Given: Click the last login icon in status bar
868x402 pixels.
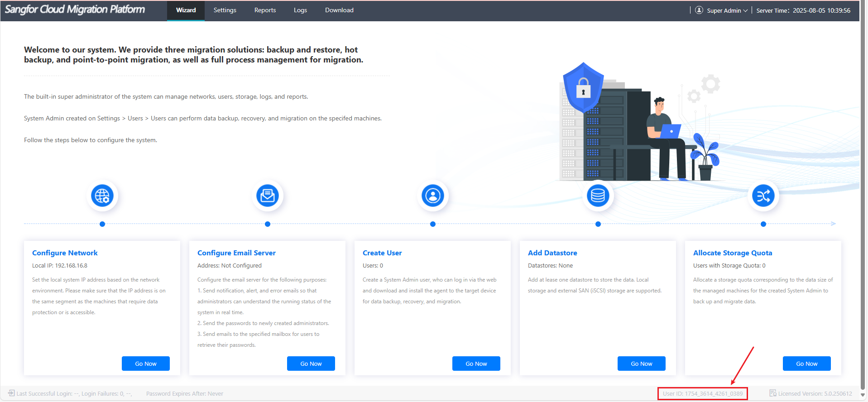Looking at the screenshot, I should pyautogui.click(x=11, y=393).
